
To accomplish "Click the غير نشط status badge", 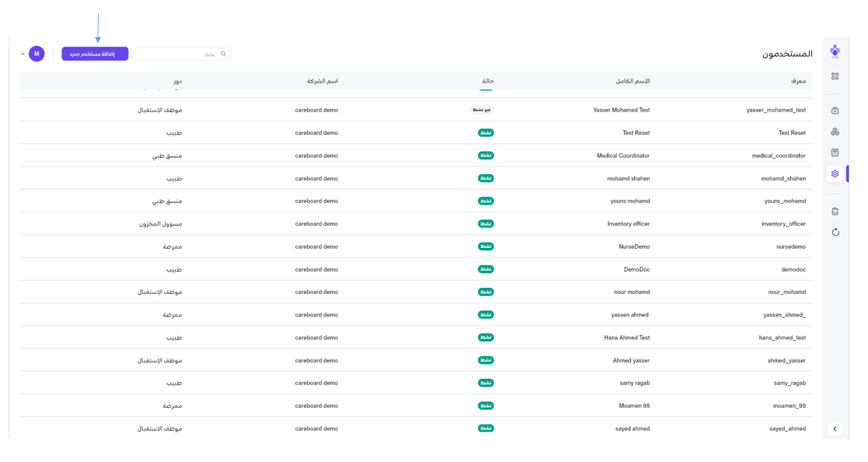I will click(x=482, y=110).
